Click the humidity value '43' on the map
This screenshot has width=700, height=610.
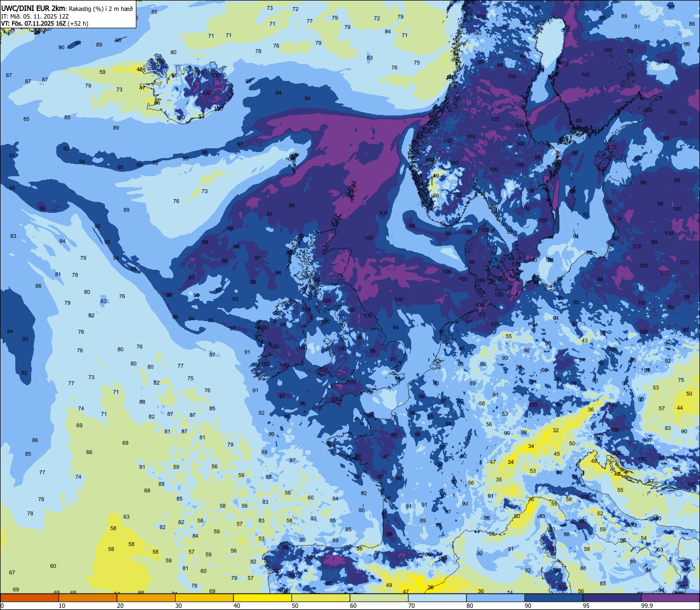click(x=585, y=341)
